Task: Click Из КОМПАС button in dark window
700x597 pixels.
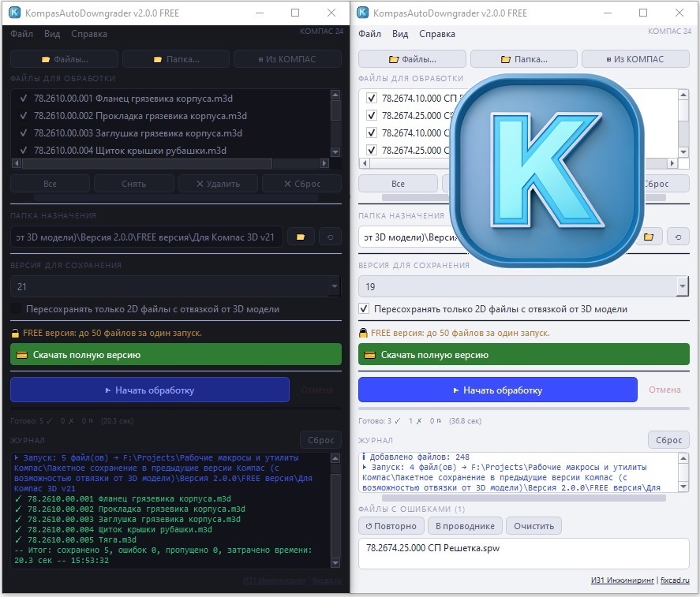Action: tap(287, 59)
